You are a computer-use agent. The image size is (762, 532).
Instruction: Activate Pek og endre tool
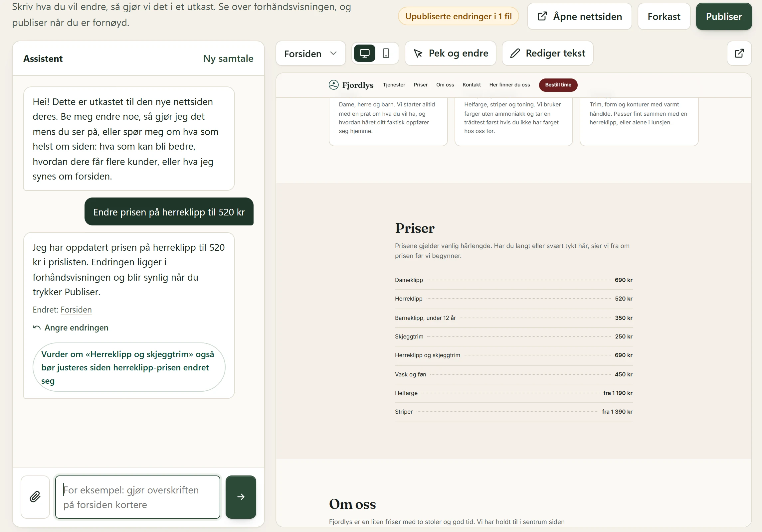pos(451,53)
